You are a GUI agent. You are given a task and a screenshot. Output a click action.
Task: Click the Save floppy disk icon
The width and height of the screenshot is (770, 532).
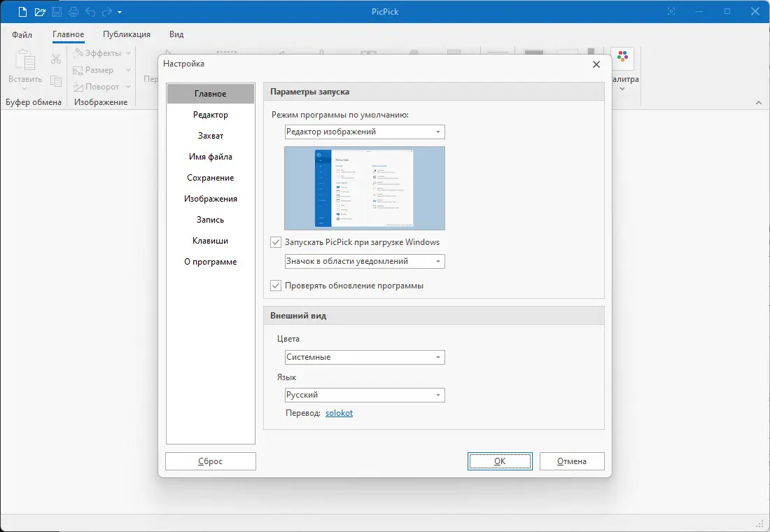(x=57, y=11)
